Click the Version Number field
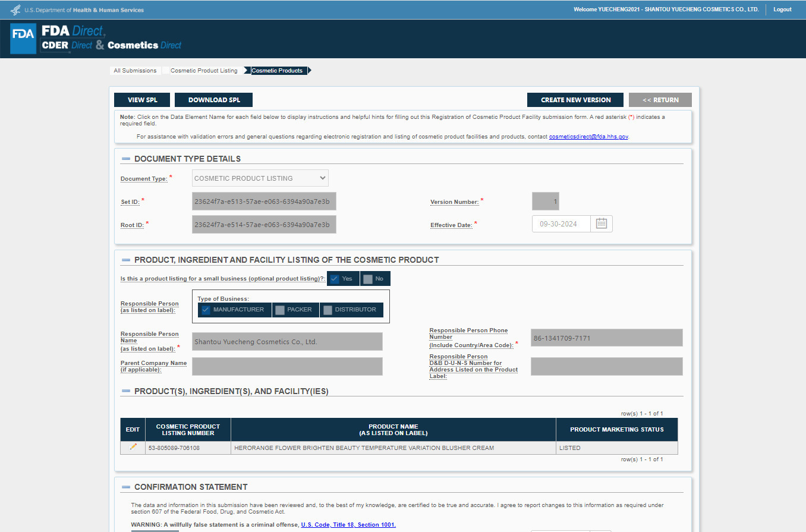806x532 pixels. click(546, 201)
